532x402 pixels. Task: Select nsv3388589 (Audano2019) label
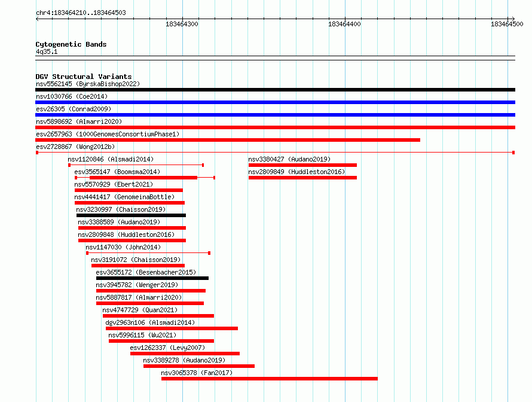(x=119, y=222)
